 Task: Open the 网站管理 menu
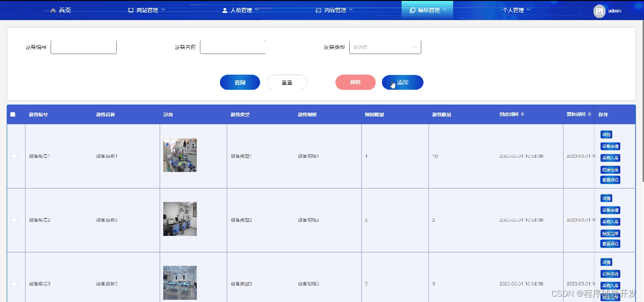[146, 10]
